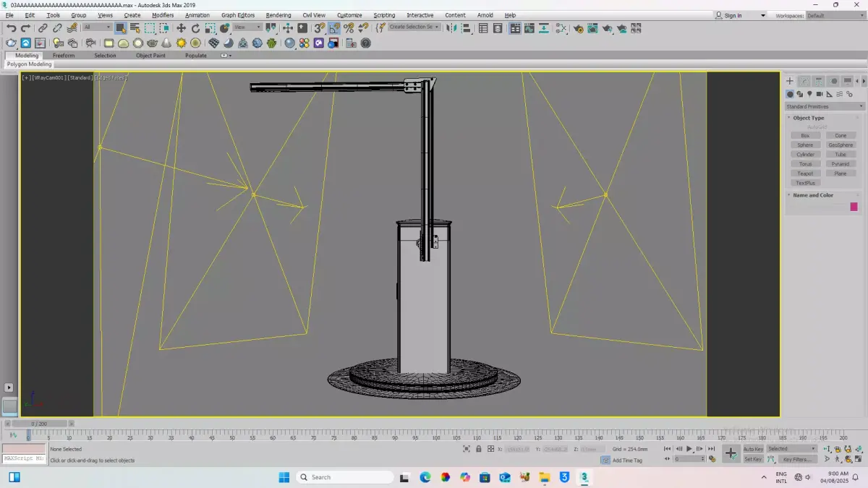Toggle the 3D Snaps button

(319, 28)
